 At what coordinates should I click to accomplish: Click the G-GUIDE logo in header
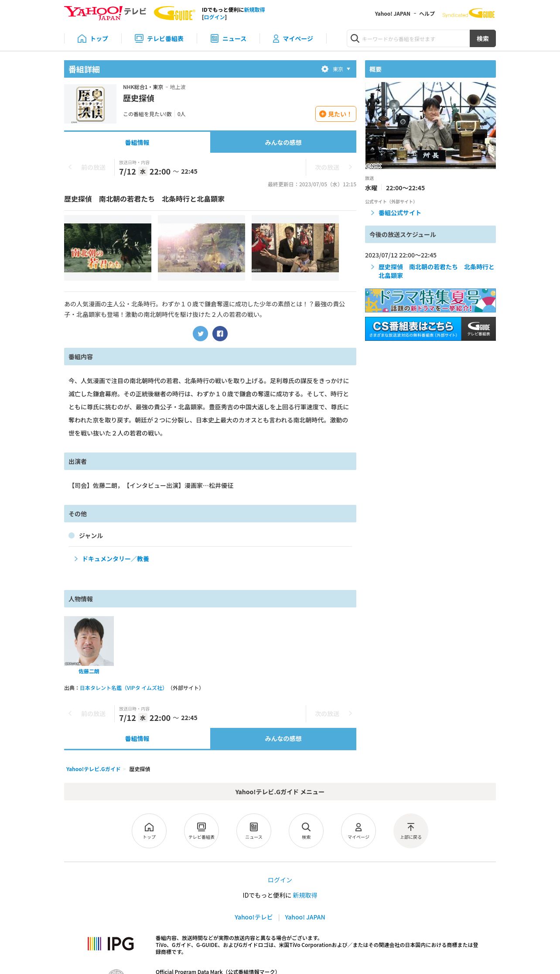pos(174,14)
